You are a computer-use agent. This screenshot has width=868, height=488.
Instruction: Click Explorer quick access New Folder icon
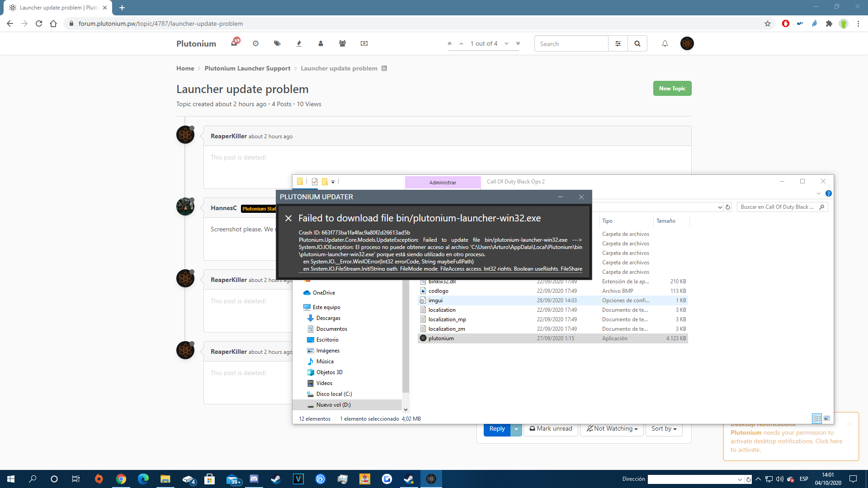[325, 182]
